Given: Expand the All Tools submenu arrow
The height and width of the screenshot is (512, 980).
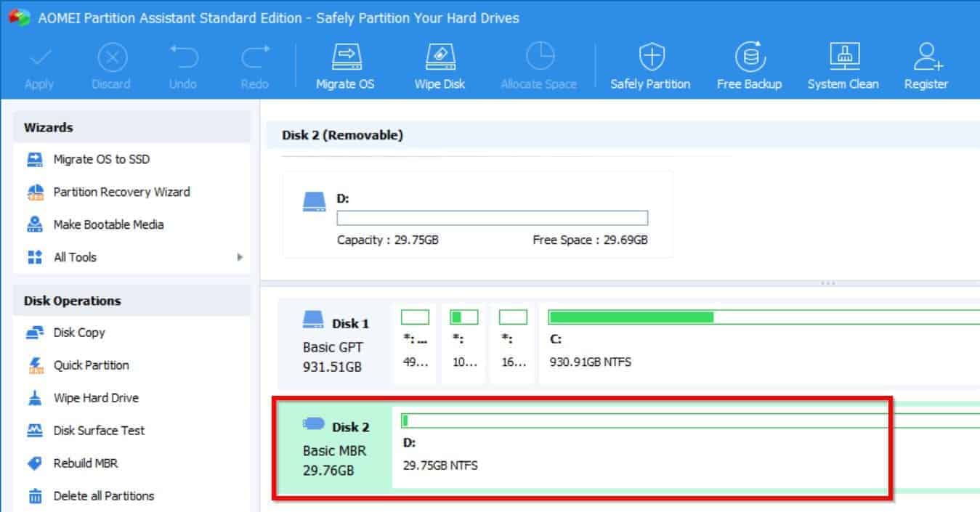Looking at the screenshot, I should (240, 257).
